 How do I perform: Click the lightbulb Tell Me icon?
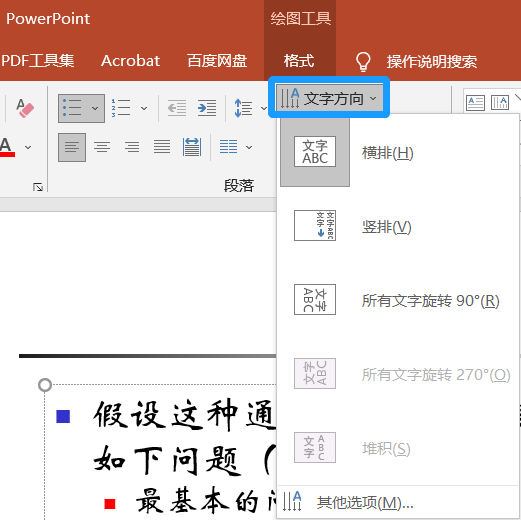coord(363,62)
